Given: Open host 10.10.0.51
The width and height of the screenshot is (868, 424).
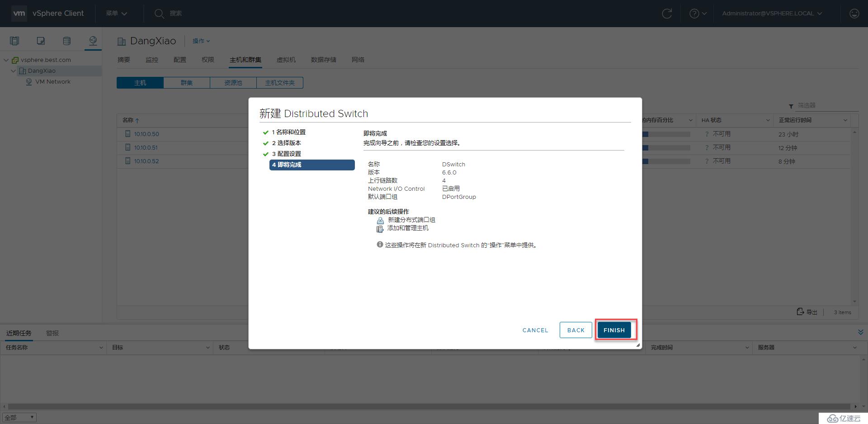Looking at the screenshot, I should pyautogui.click(x=146, y=148).
